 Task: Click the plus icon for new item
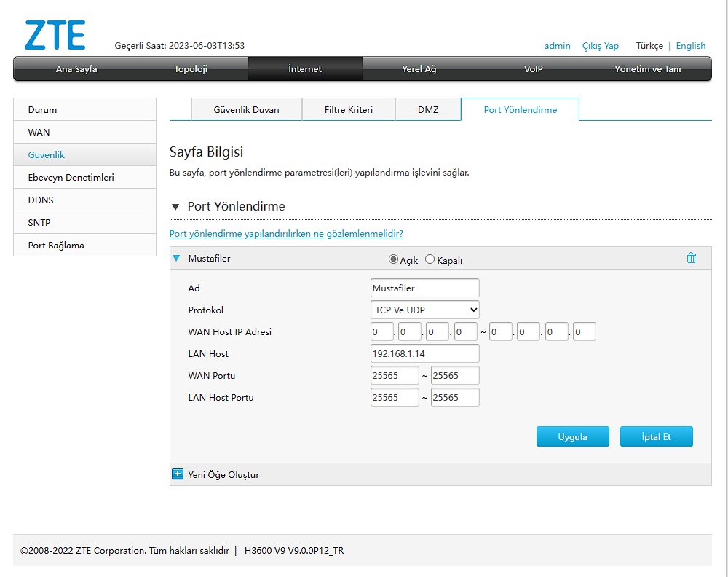click(x=178, y=474)
